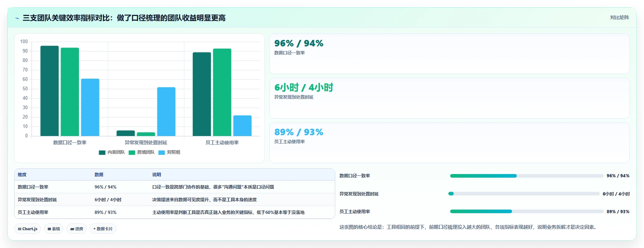Click the core conclusion sentence 这张图的核心结论是

click(469, 227)
